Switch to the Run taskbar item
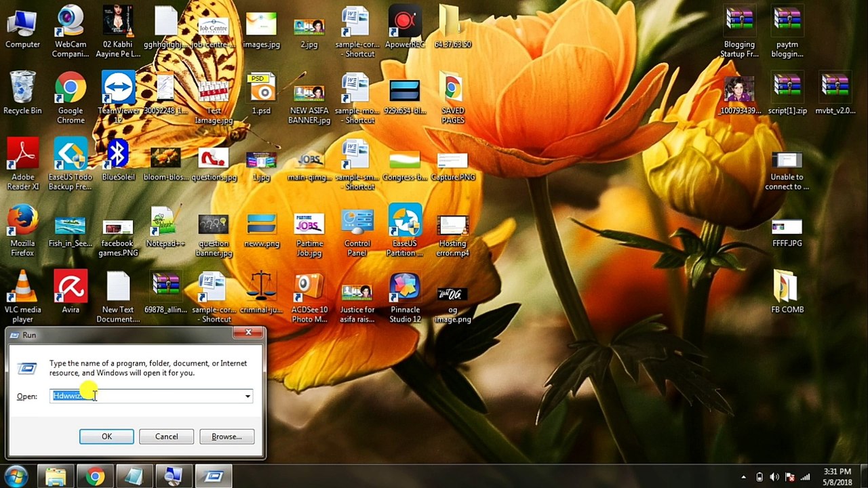The image size is (868, 488). tap(214, 476)
